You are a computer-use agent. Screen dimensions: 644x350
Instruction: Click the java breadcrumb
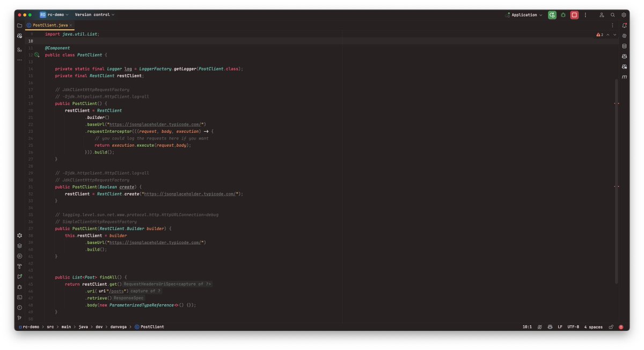[x=84, y=327]
